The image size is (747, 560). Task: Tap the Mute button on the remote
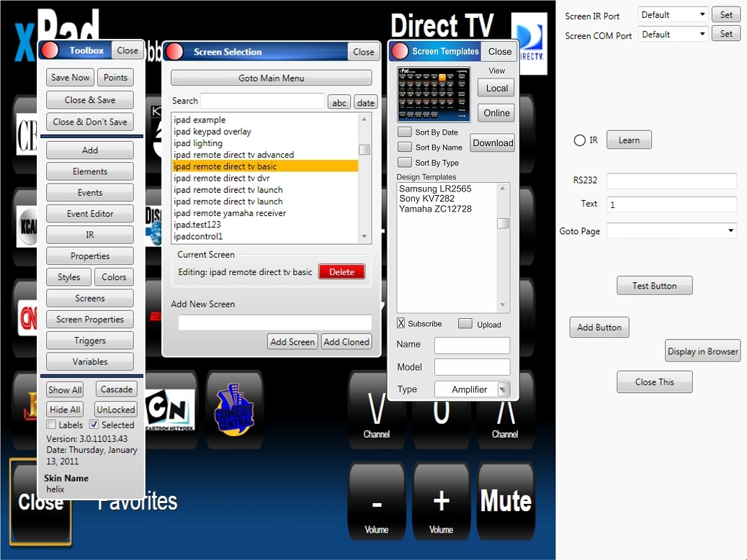click(x=506, y=502)
